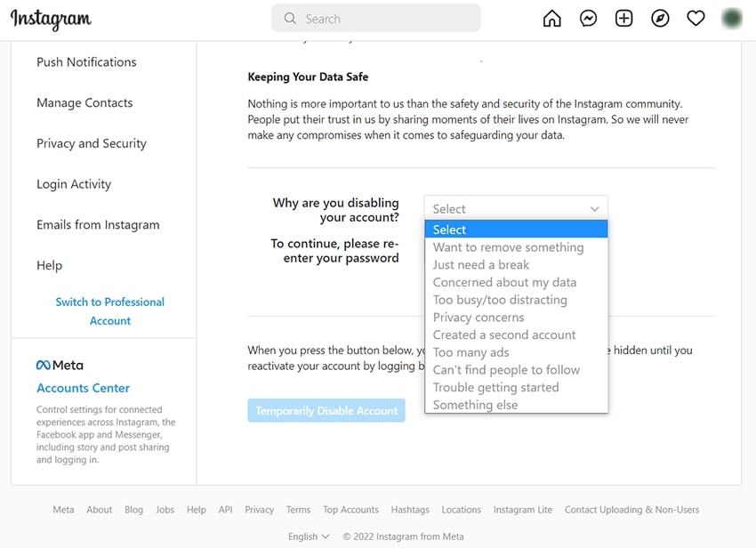This screenshot has height=548, width=756.
Task: Choose the highlighted Select option
Action: click(x=516, y=230)
